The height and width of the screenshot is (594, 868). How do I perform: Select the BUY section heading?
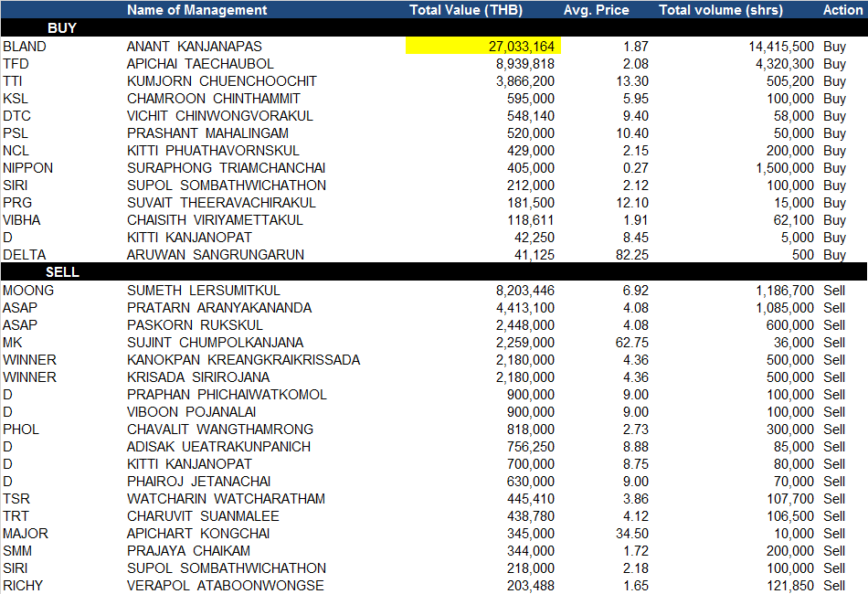pos(62,28)
